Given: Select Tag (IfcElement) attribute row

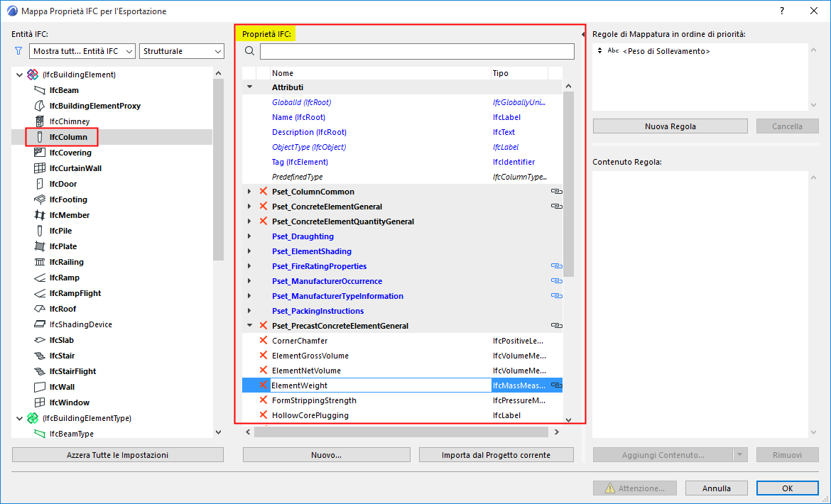Looking at the screenshot, I should click(x=402, y=162).
